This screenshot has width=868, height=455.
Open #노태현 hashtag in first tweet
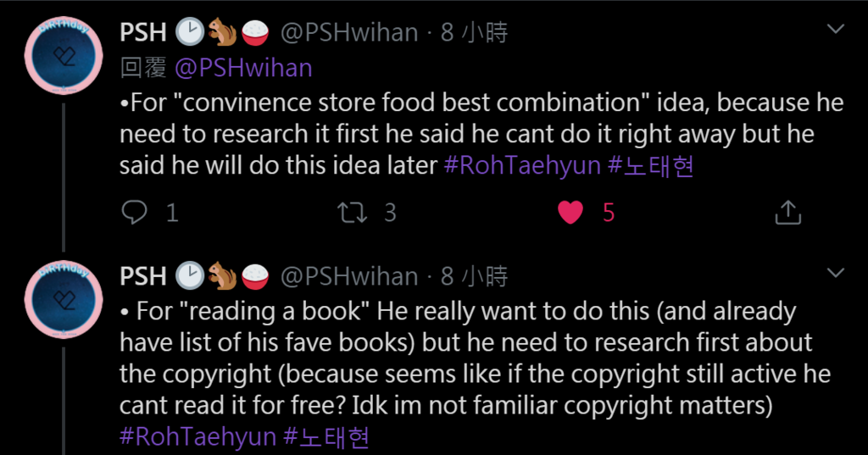tap(650, 165)
